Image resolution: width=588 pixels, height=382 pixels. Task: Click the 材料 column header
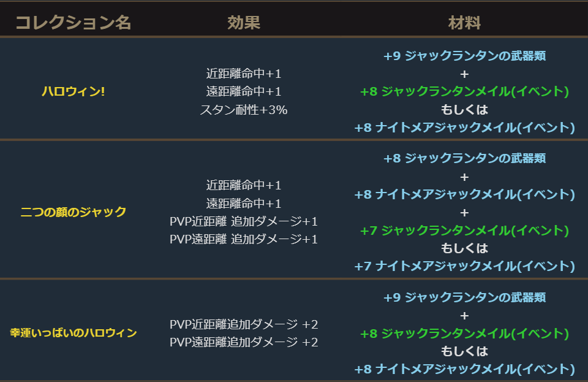point(464,23)
